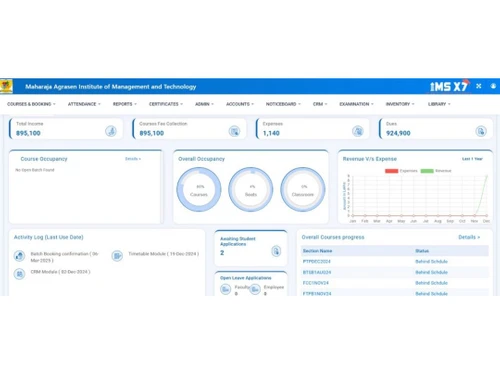Image resolution: width=500 pixels, height=375 pixels.
Task: Open the Accounts menu
Action: (240, 104)
